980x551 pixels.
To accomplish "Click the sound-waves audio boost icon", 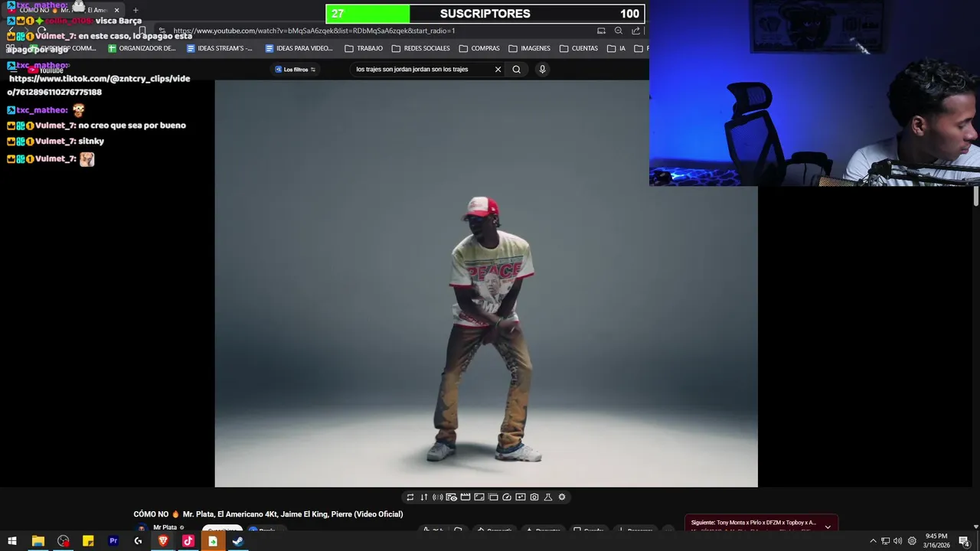I will coord(437,497).
